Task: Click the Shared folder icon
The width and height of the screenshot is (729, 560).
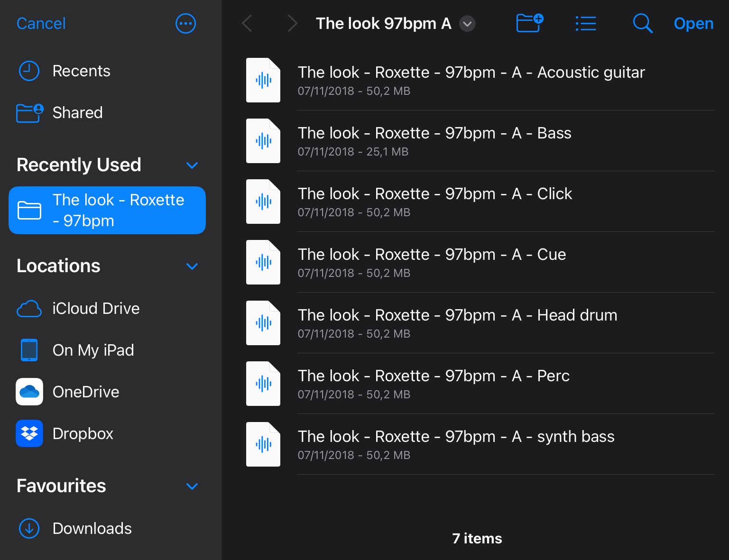Action: coord(29,113)
